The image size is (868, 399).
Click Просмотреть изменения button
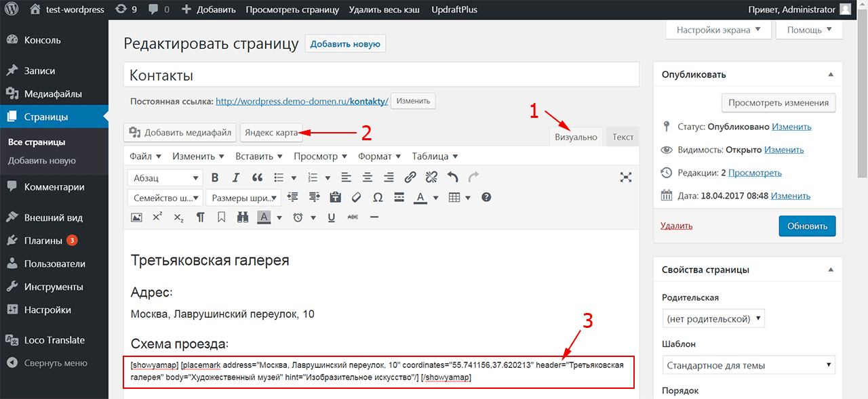point(778,103)
